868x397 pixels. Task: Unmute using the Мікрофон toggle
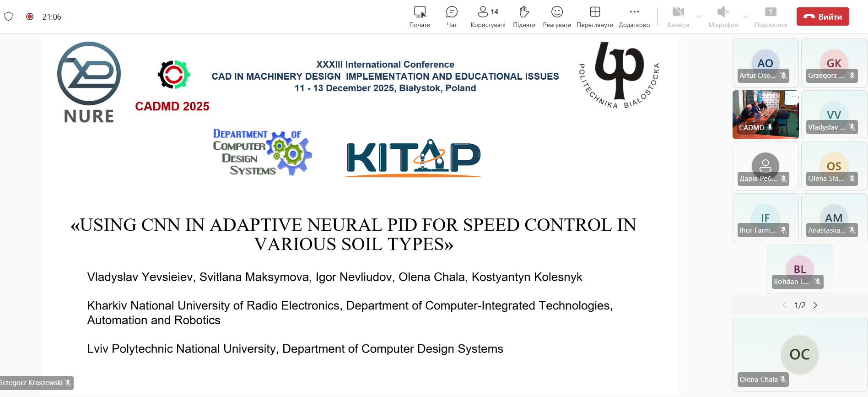coord(722,16)
